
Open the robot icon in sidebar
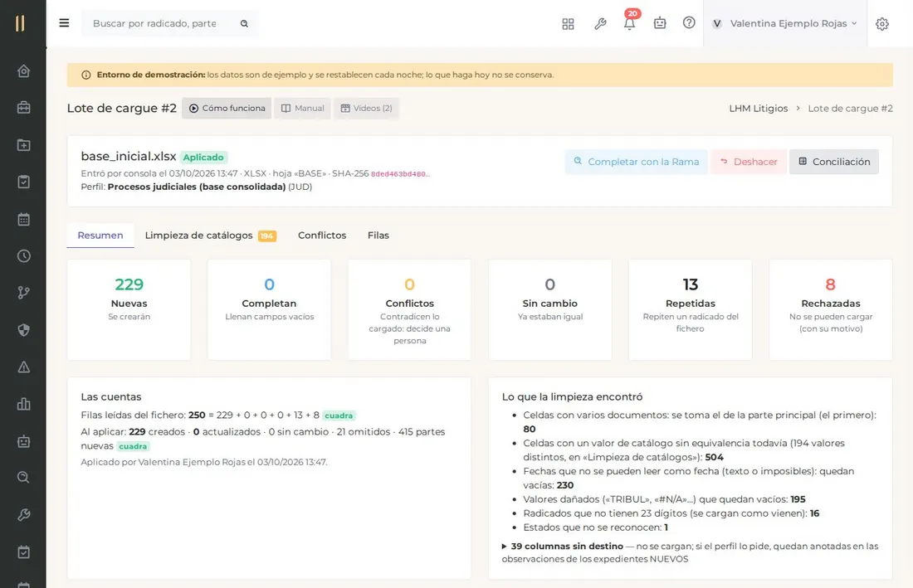pos(23,441)
